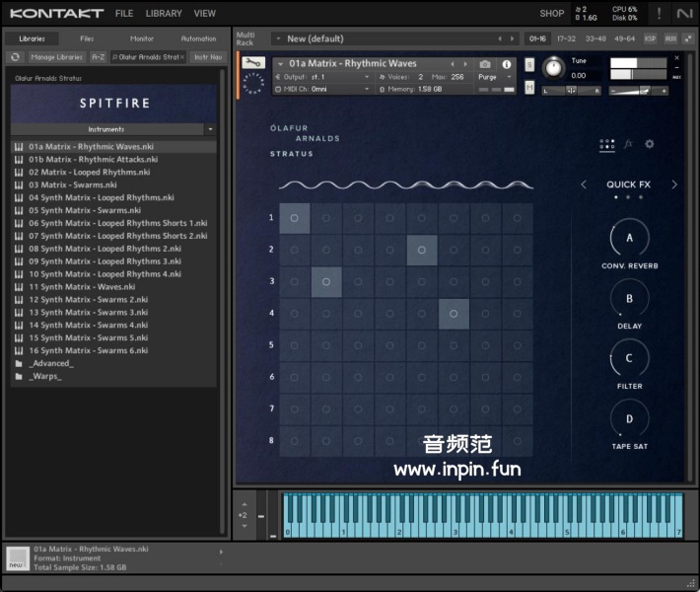
Task: Adjust the Tune knob
Action: (553, 68)
